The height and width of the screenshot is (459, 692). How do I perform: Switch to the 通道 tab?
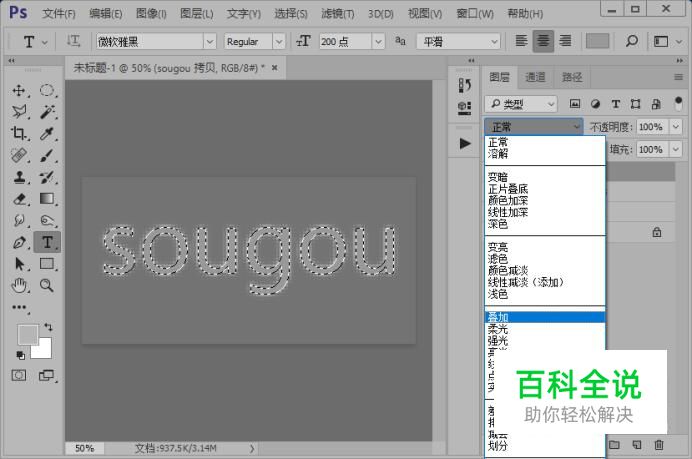[x=535, y=77]
